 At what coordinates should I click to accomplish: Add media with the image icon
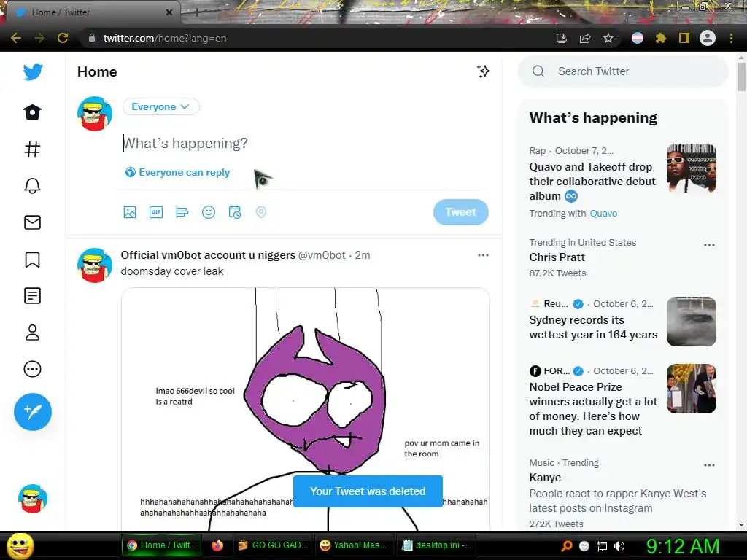click(130, 212)
